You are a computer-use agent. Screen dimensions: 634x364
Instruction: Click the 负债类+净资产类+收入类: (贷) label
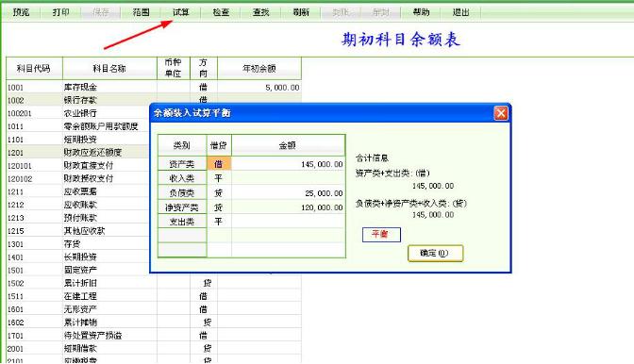411,204
